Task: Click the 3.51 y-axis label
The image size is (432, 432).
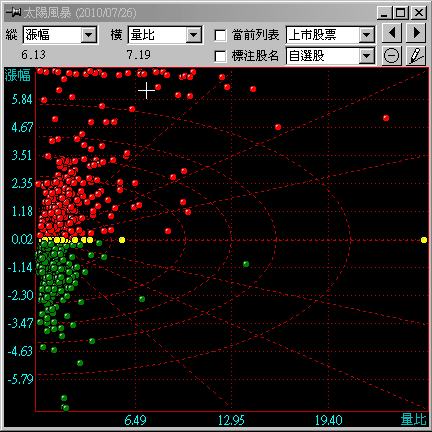Action: click(x=22, y=155)
